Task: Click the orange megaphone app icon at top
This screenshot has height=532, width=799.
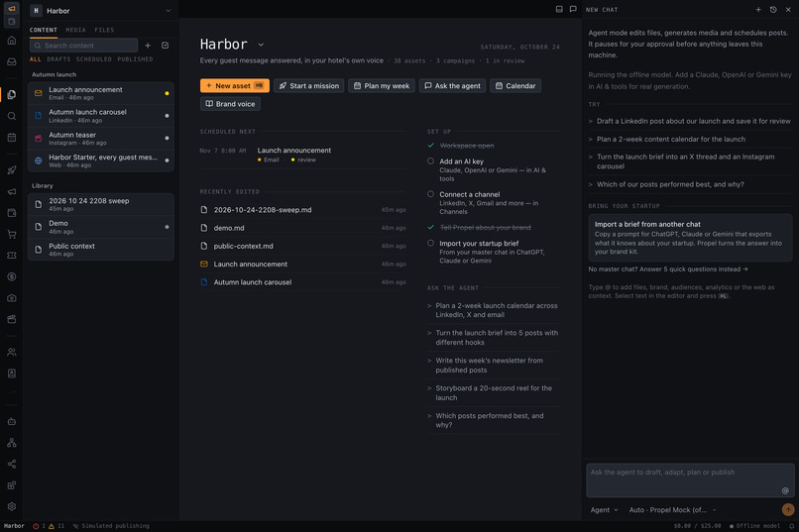Action: pyautogui.click(x=11, y=9)
